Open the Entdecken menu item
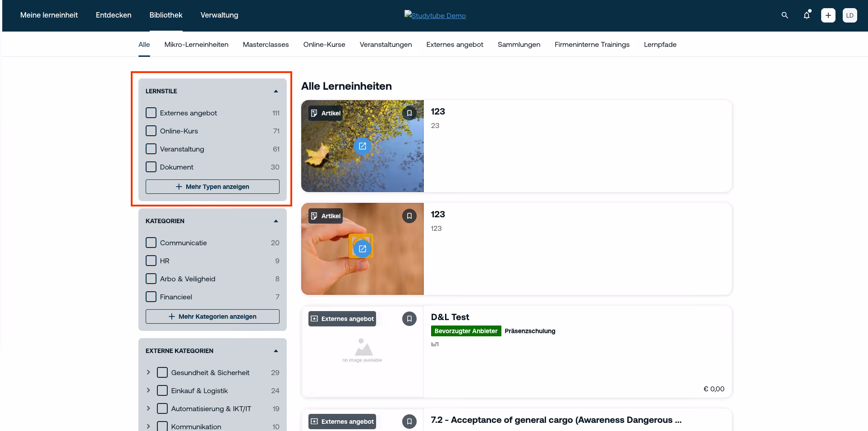868x431 pixels. 114,15
